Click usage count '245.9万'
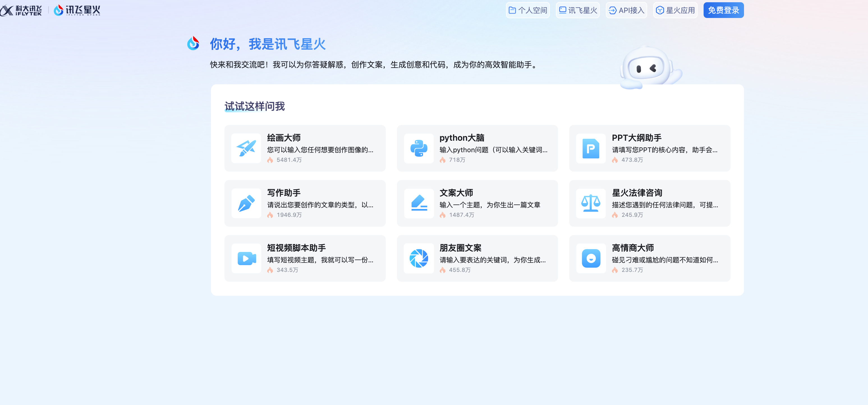Viewport: 868px width, 405px height. tap(632, 215)
